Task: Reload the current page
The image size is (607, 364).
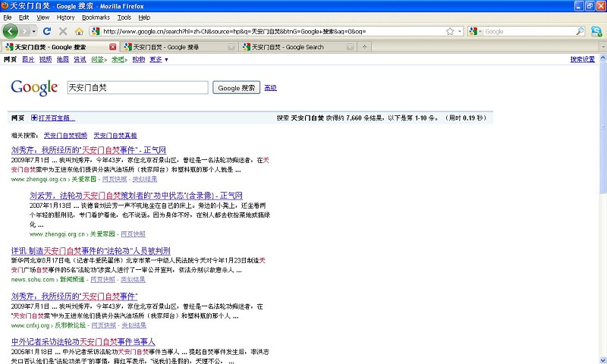Action: tap(47, 31)
